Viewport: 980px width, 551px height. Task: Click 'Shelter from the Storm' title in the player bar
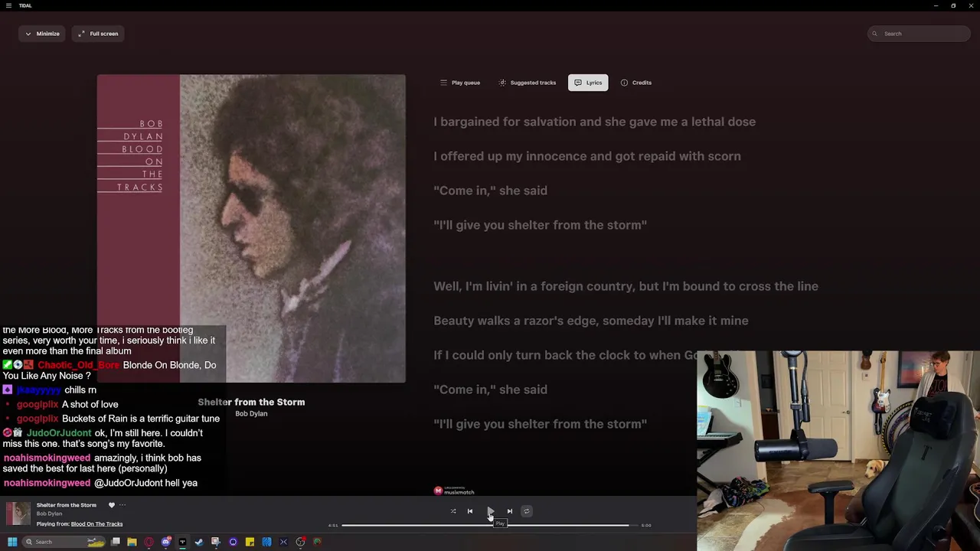67,505
